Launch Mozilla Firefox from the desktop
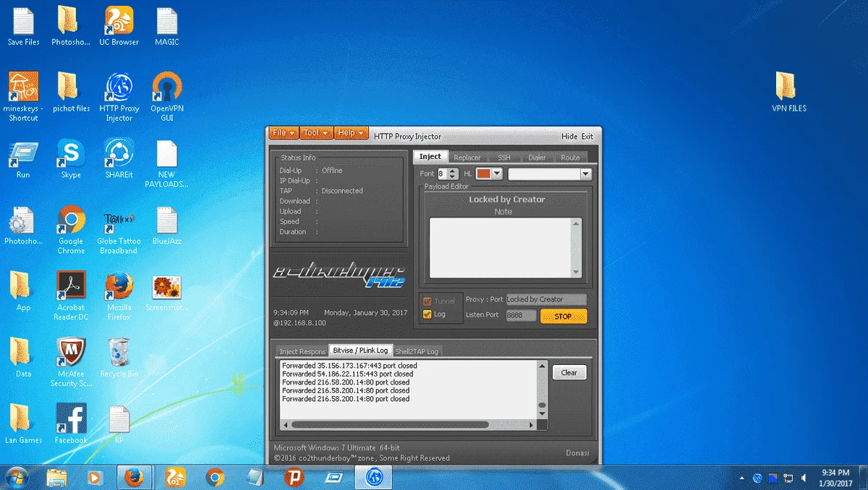 (x=119, y=296)
